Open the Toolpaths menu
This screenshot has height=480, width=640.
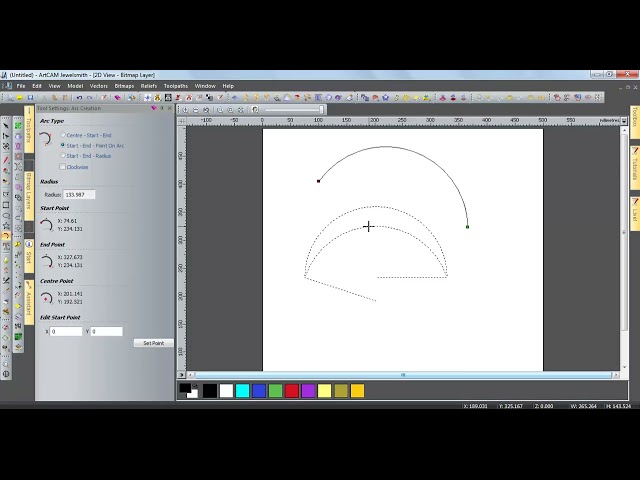click(x=176, y=86)
